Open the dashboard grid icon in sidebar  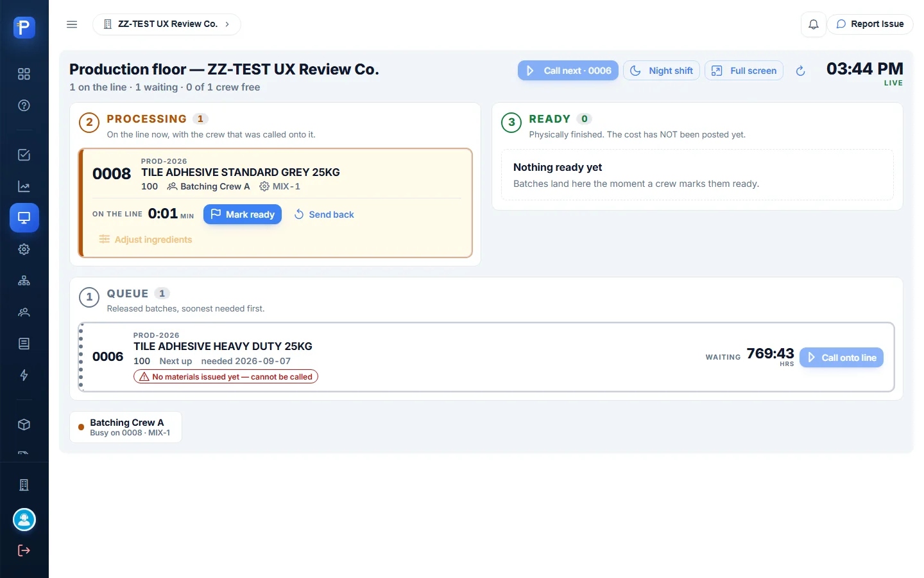coord(24,74)
